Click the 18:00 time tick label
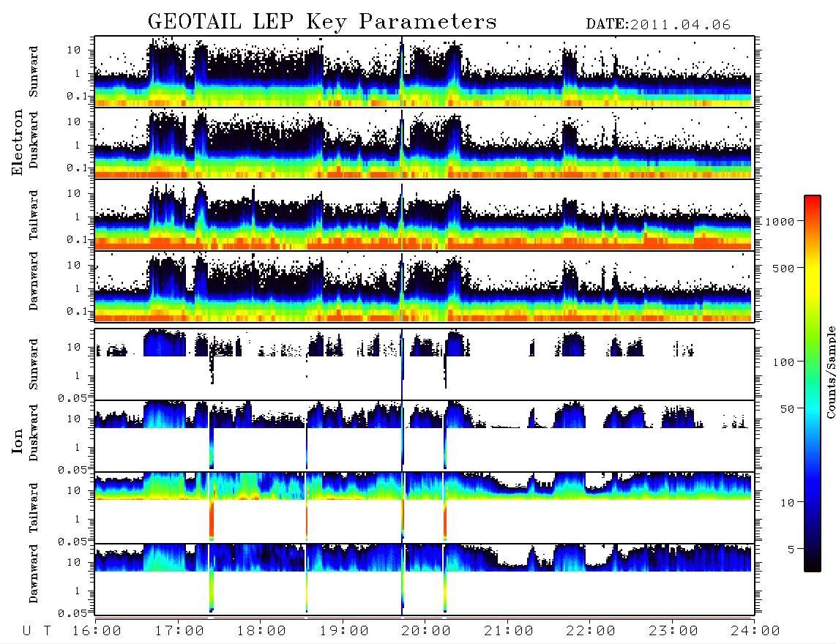This screenshot has height=644, width=836. coord(262,631)
